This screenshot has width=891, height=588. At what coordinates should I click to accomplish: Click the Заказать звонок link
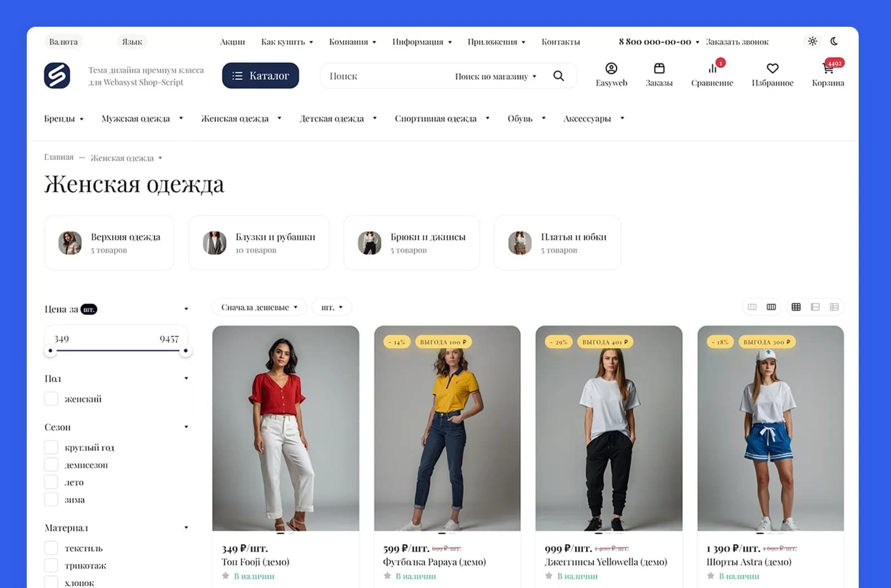pyautogui.click(x=737, y=42)
